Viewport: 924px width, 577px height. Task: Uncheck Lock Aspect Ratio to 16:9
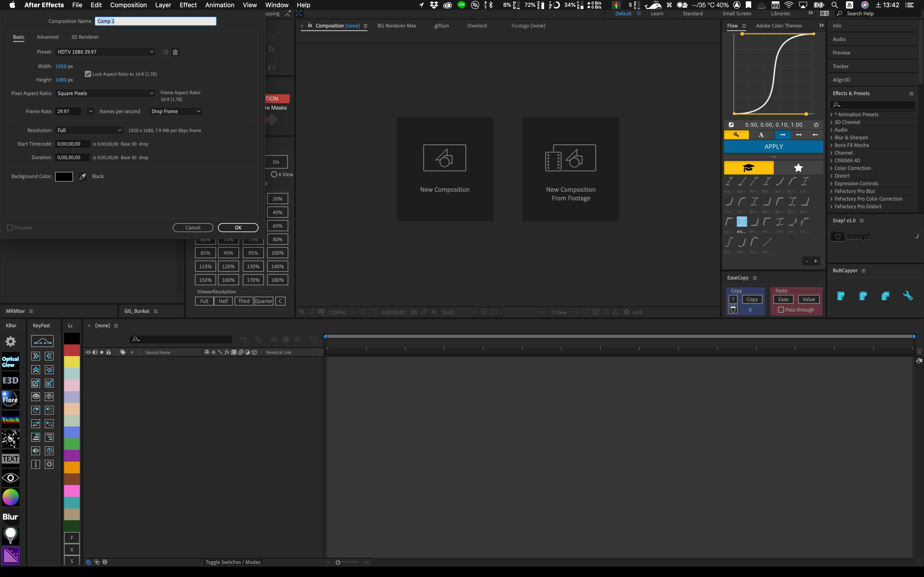(88, 74)
